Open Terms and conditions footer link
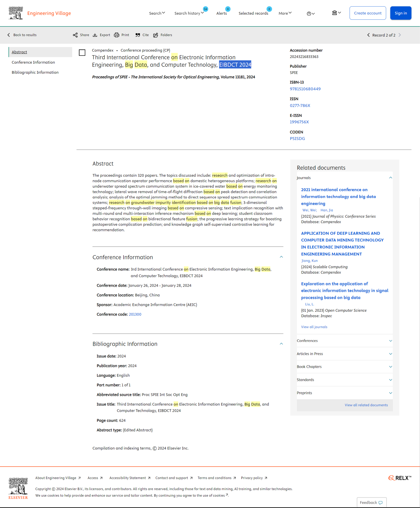The image size is (420, 508). (217, 478)
